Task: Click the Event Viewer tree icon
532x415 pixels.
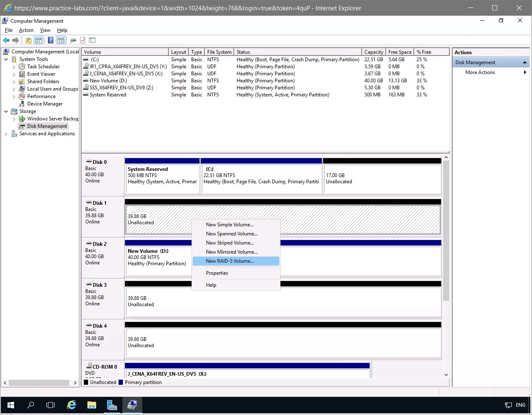Action: click(x=22, y=74)
